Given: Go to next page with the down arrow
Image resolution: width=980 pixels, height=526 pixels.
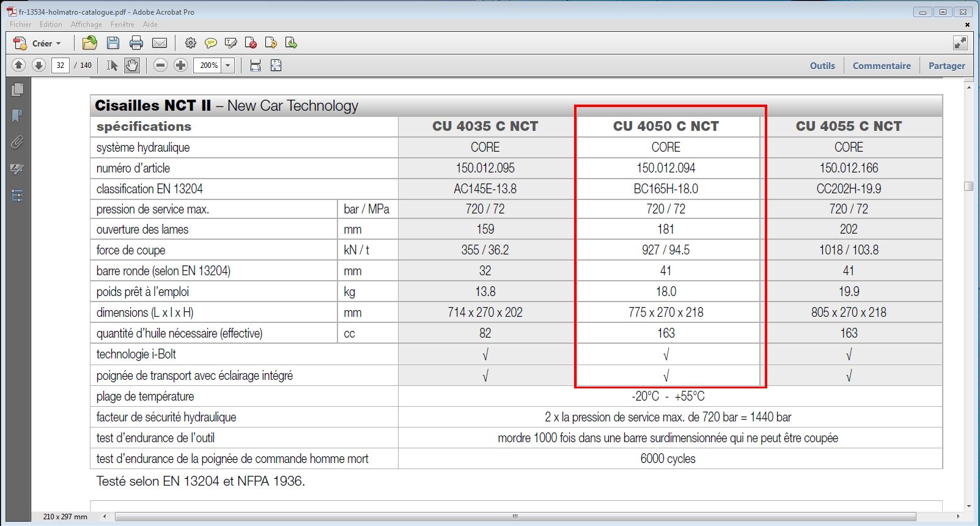Looking at the screenshot, I should [39, 65].
